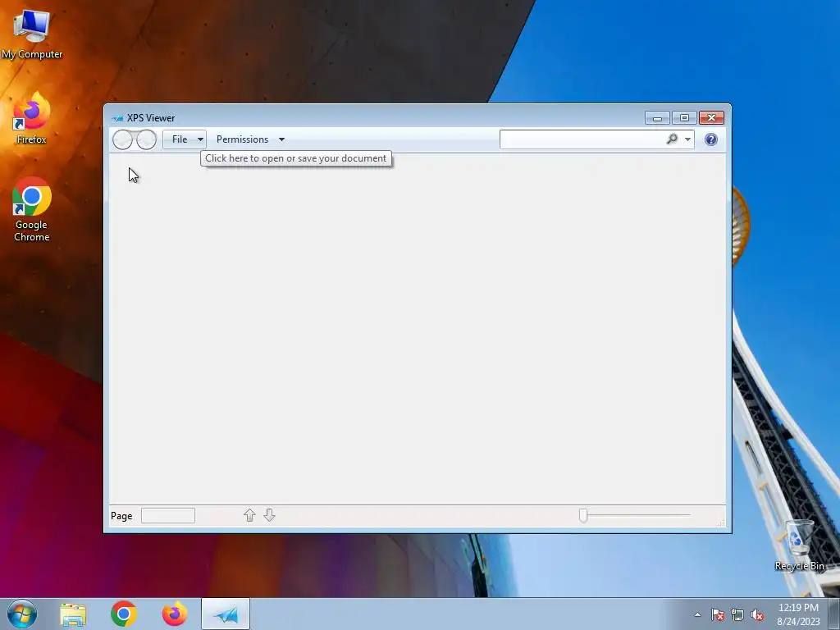The image size is (840, 630).
Task: Click the magnifier search icon
Action: [x=672, y=139]
